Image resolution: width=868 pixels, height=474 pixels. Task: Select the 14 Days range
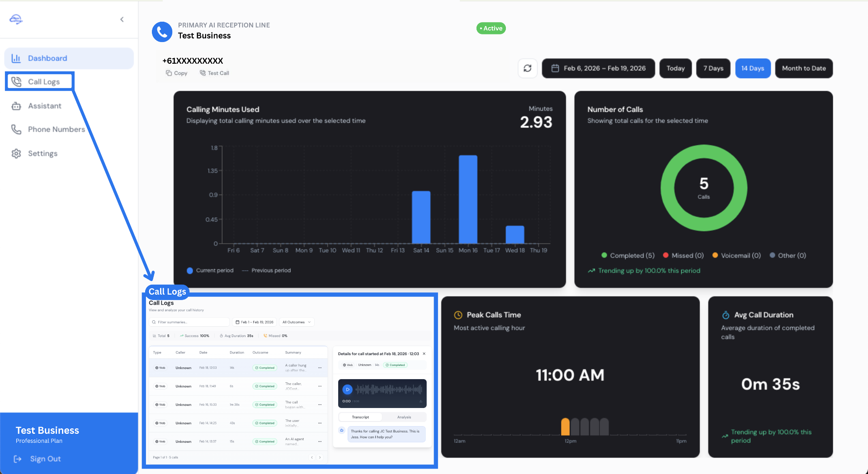tap(752, 68)
